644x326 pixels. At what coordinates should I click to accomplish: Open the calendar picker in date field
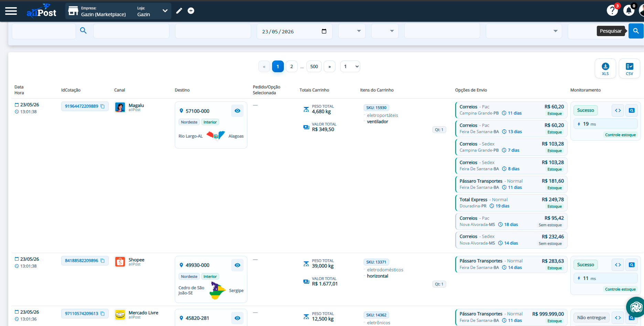pyautogui.click(x=324, y=31)
